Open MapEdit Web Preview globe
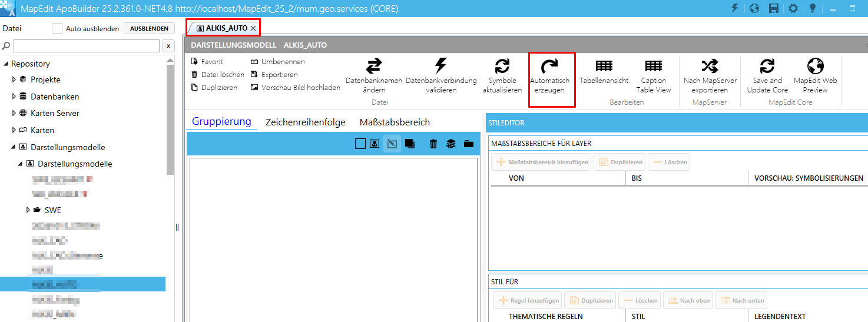 tap(816, 66)
